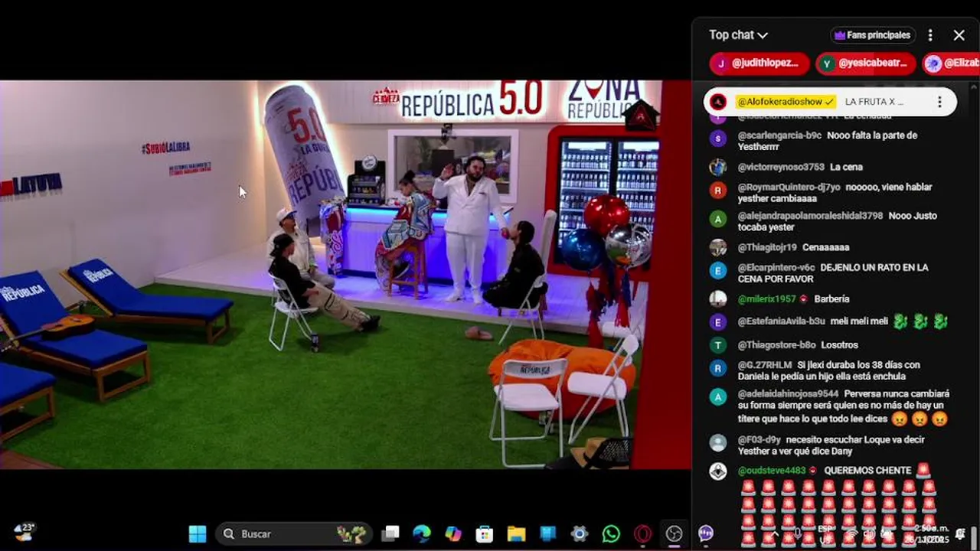Launch Microsoft Edge from taskbar
Viewport: 980px width, 551px height.
click(x=422, y=533)
